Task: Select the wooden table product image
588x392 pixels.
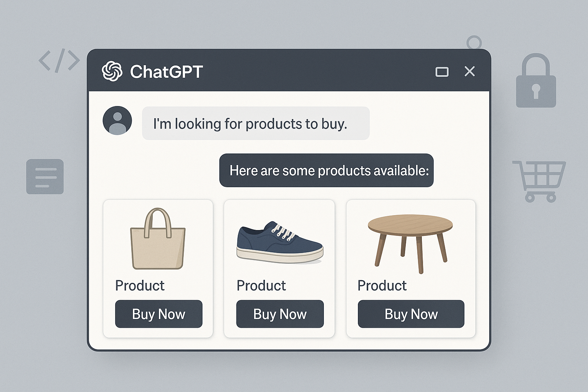Action: pos(410,242)
